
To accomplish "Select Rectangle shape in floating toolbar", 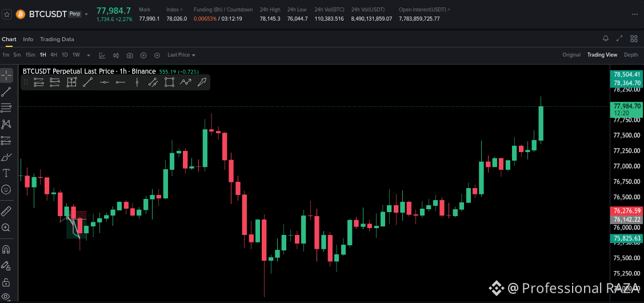I will (x=169, y=82).
